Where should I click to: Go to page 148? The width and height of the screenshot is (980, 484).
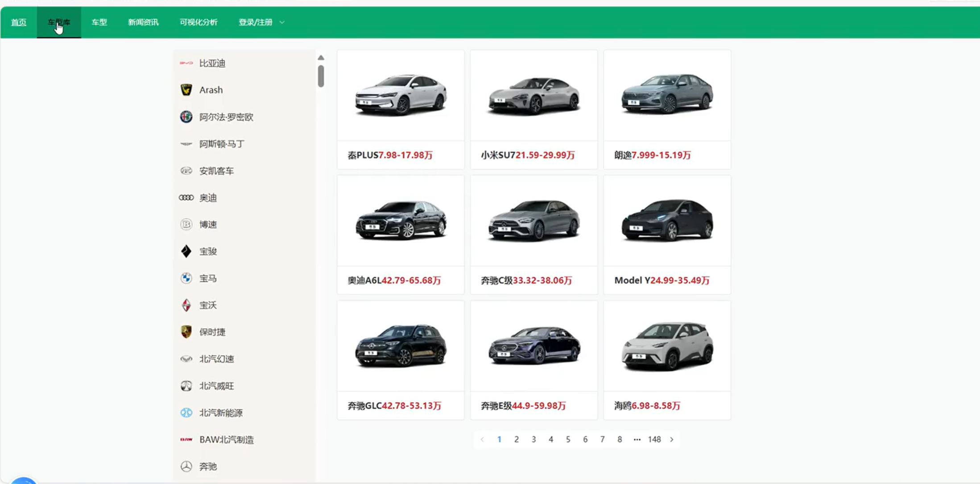654,439
